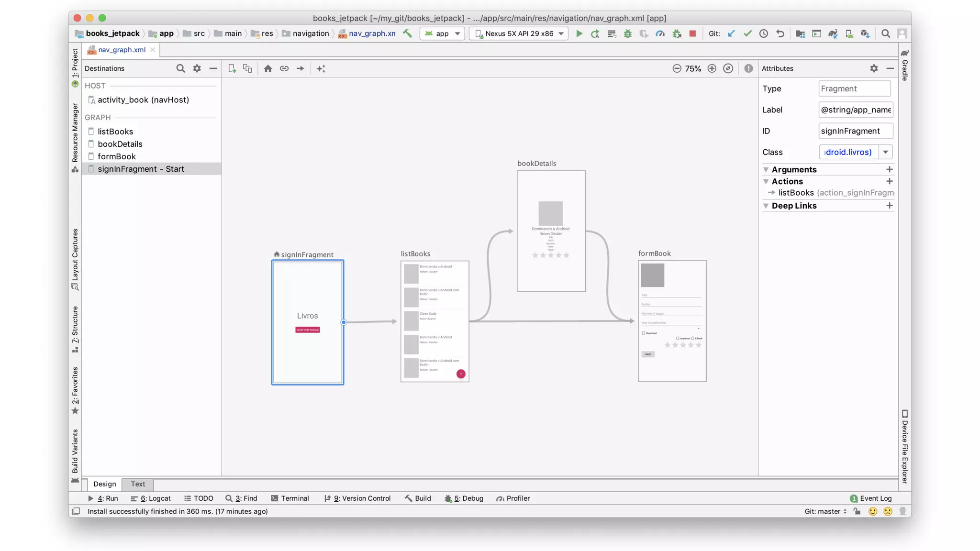Click the Auto Arrange sparkle icon

(x=321, y=68)
